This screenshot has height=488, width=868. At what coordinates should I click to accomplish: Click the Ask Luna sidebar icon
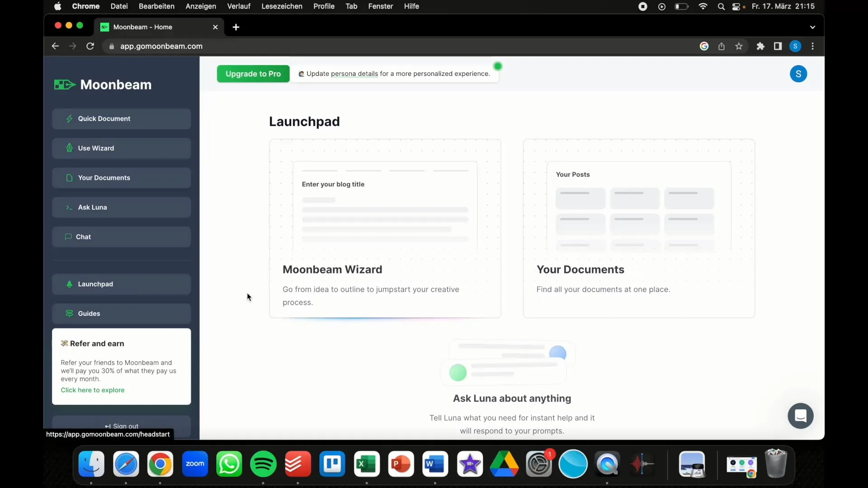pos(69,207)
